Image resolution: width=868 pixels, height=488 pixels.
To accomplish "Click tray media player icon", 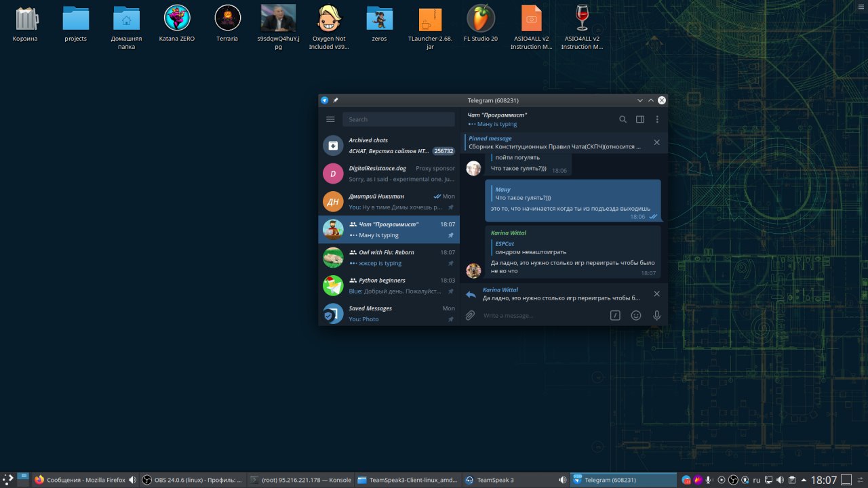I will (x=722, y=480).
